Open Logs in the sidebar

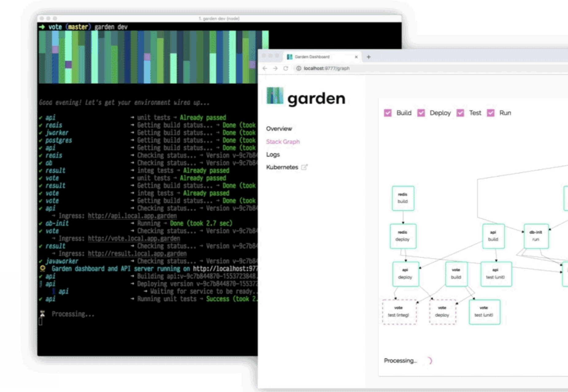click(273, 155)
